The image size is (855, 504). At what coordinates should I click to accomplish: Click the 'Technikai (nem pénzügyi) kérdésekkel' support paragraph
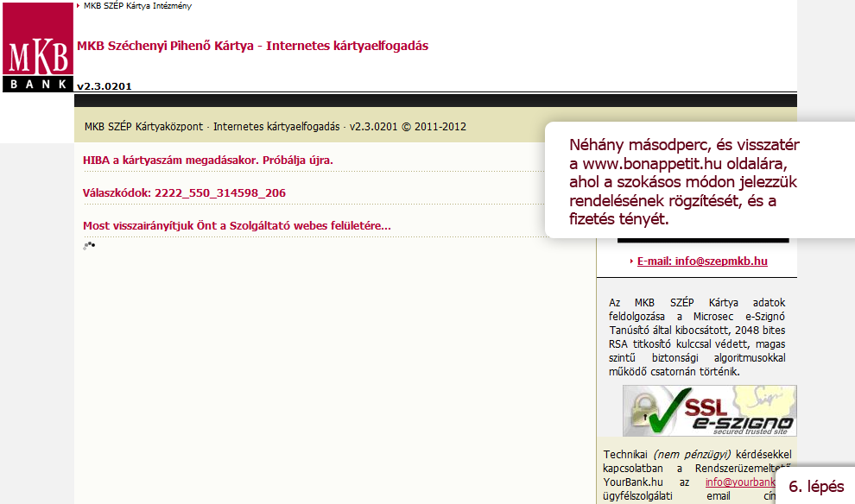pos(697,476)
